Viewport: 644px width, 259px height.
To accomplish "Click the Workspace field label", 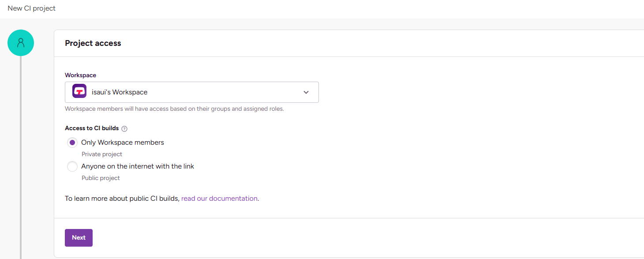I will [x=80, y=75].
